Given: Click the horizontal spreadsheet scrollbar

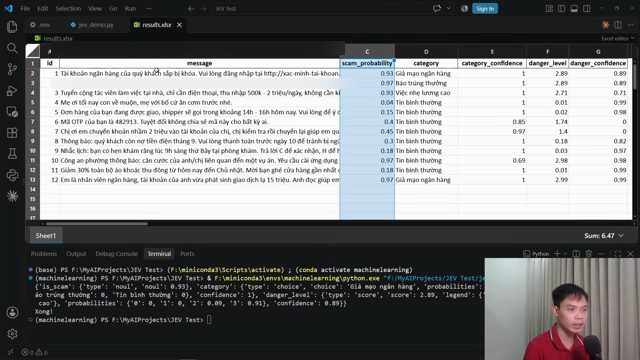Looking at the screenshot, I should [x=97, y=224].
